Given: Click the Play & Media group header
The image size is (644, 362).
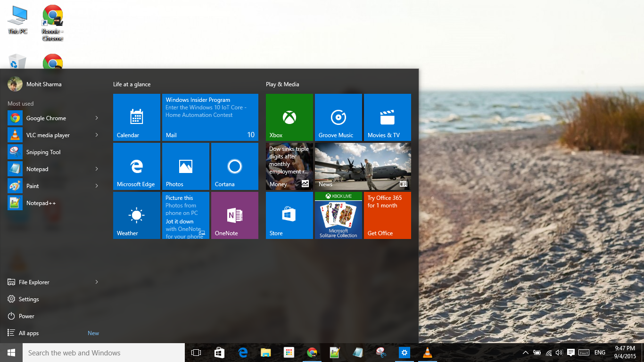Looking at the screenshot, I should [282, 84].
